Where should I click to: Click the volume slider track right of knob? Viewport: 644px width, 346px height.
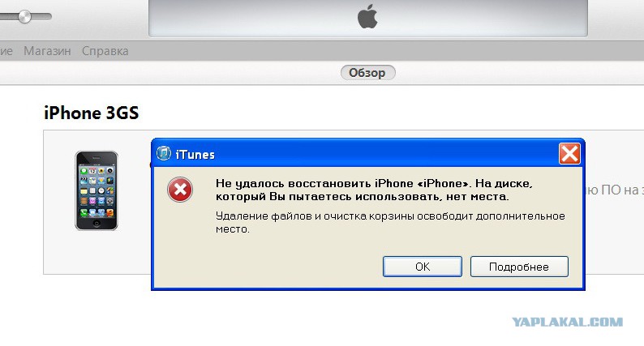42,17
